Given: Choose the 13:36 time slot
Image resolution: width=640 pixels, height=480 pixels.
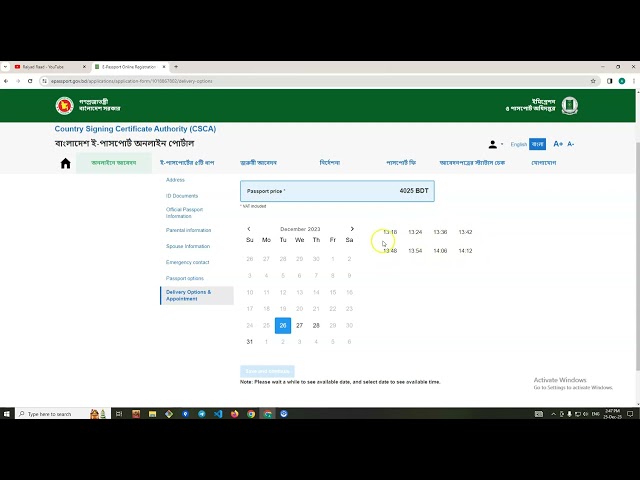Looking at the screenshot, I should tap(440, 232).
